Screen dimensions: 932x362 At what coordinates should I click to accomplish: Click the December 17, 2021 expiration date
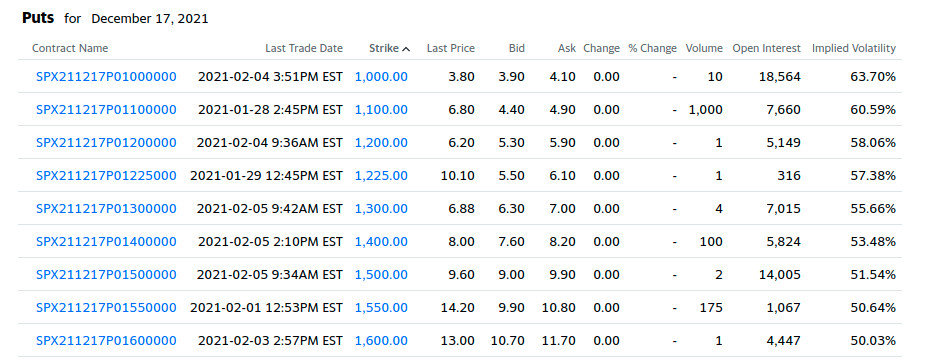tap(150, 18)
